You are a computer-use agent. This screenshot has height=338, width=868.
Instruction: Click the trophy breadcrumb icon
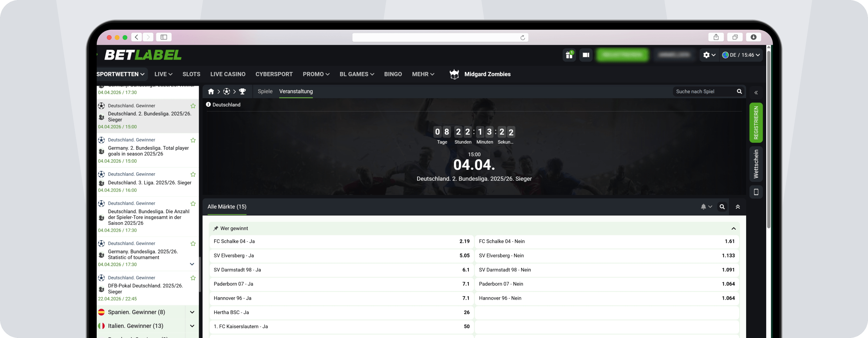click(242, 92)
